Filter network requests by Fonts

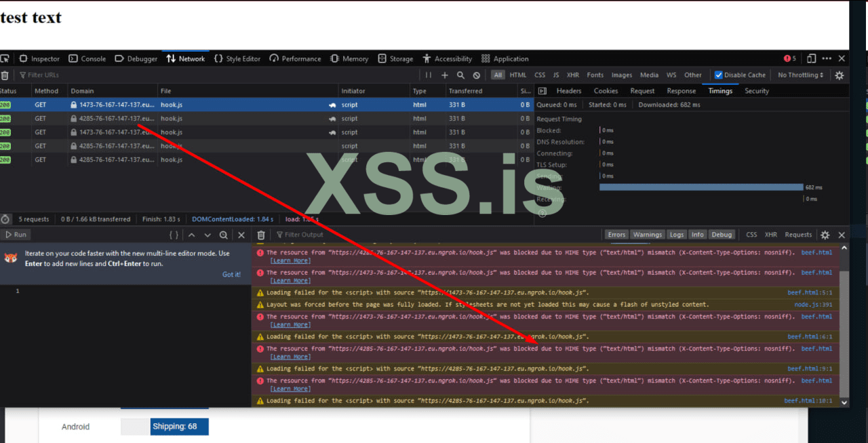[595, 75]
